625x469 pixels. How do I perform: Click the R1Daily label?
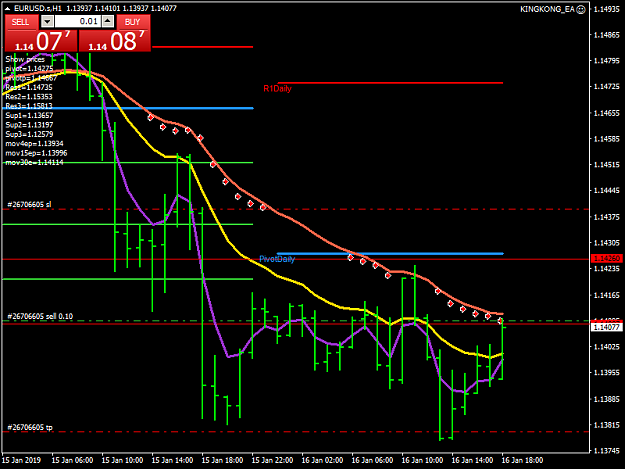click(x=277, y=88)
